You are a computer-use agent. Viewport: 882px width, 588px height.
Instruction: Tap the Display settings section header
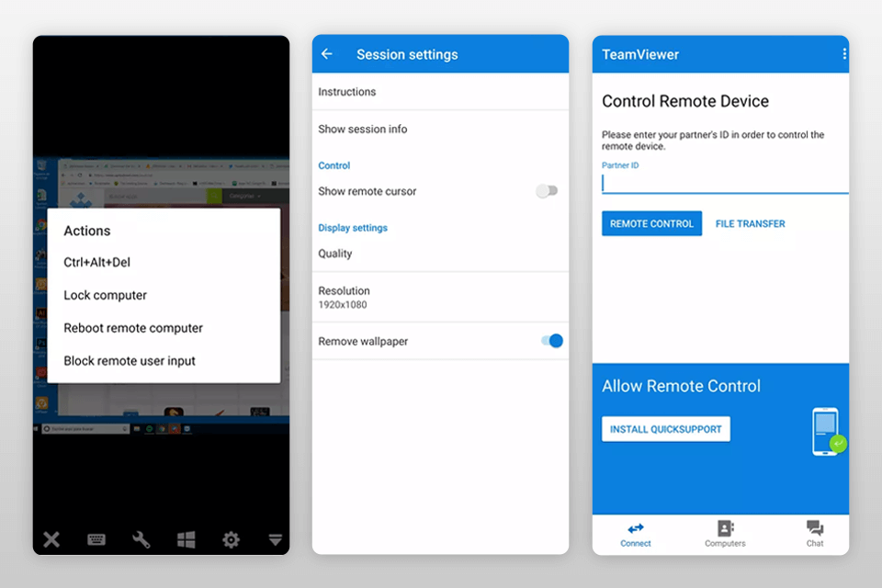coord(353,228)
